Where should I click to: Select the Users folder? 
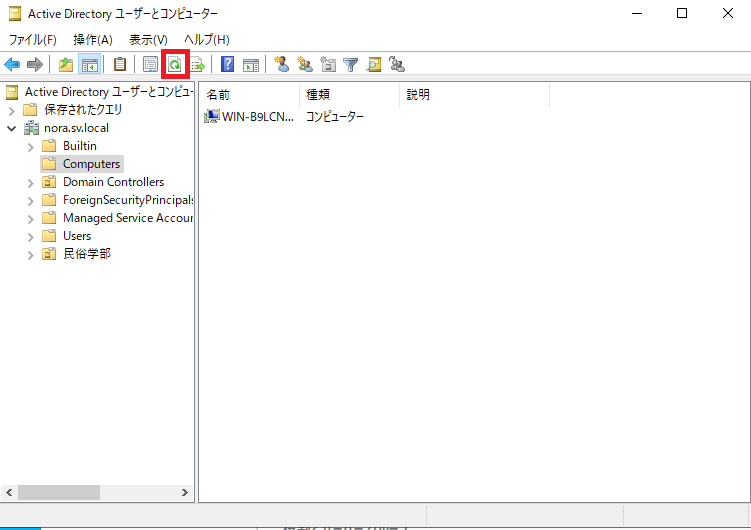(77, 236)
